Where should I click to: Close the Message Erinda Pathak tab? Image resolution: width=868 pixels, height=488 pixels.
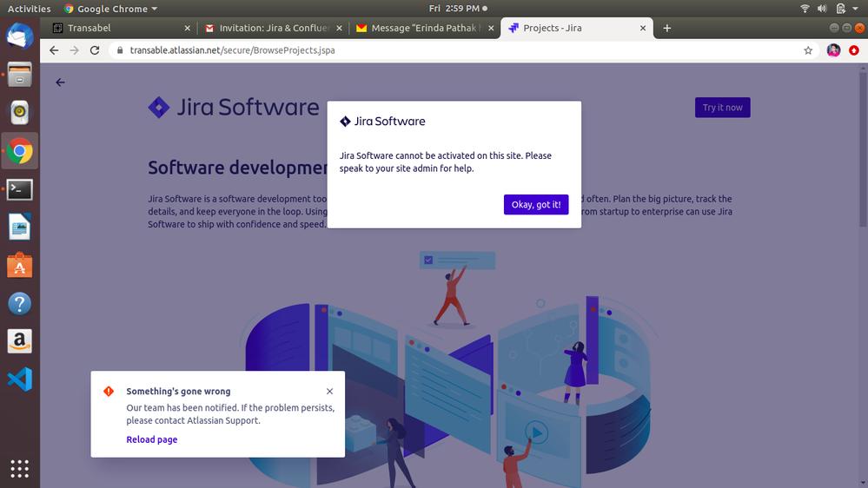pyautogui.click(x=491, y=28)
